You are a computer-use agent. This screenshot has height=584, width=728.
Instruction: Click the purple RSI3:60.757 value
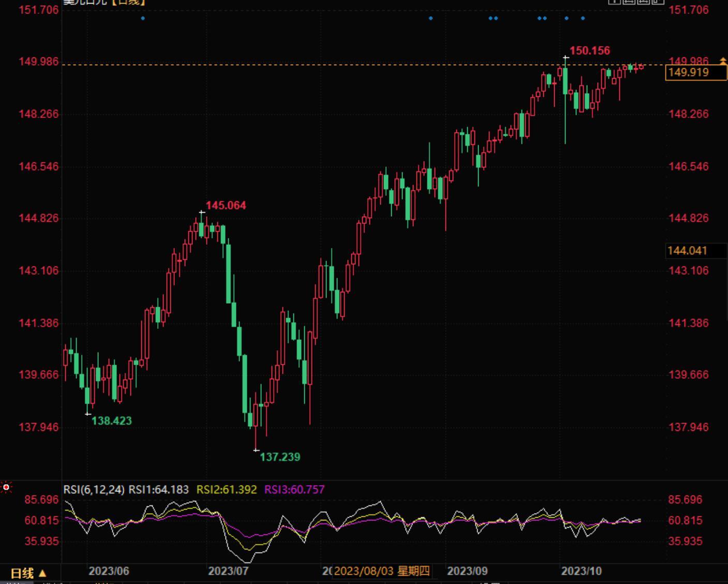tap(294, 489)
